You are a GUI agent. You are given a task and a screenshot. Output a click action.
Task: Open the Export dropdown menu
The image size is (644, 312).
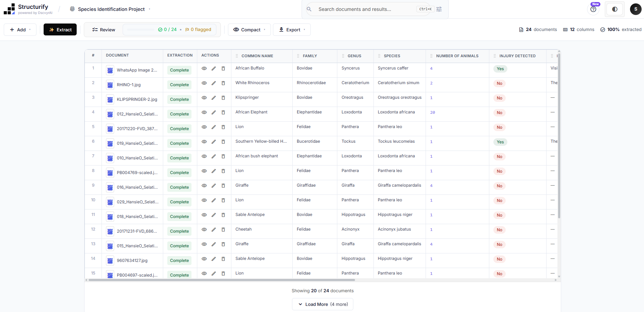click(x=292, y=30)
